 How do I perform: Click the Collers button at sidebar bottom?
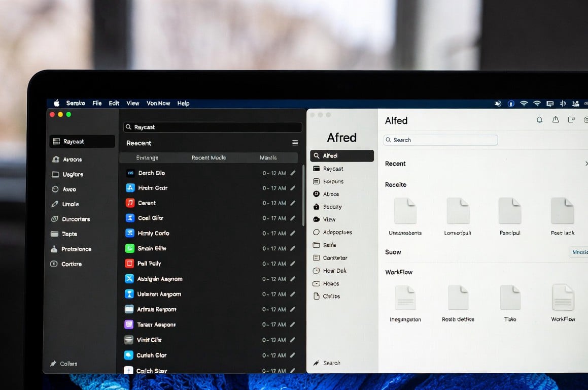64,364
